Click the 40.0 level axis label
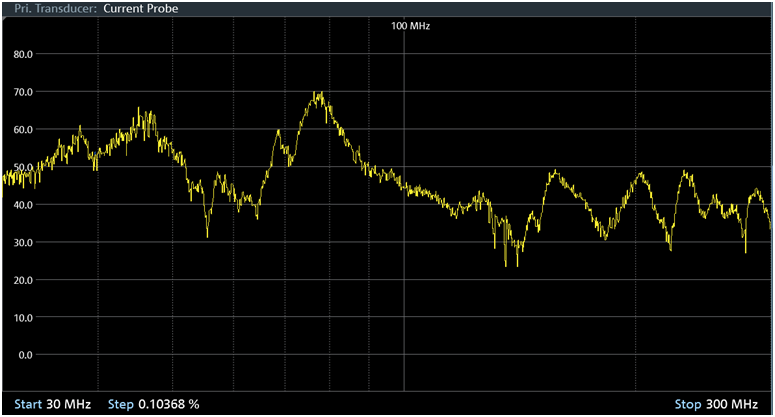Screen dimensions: 775x417 [x=23, y=205]
